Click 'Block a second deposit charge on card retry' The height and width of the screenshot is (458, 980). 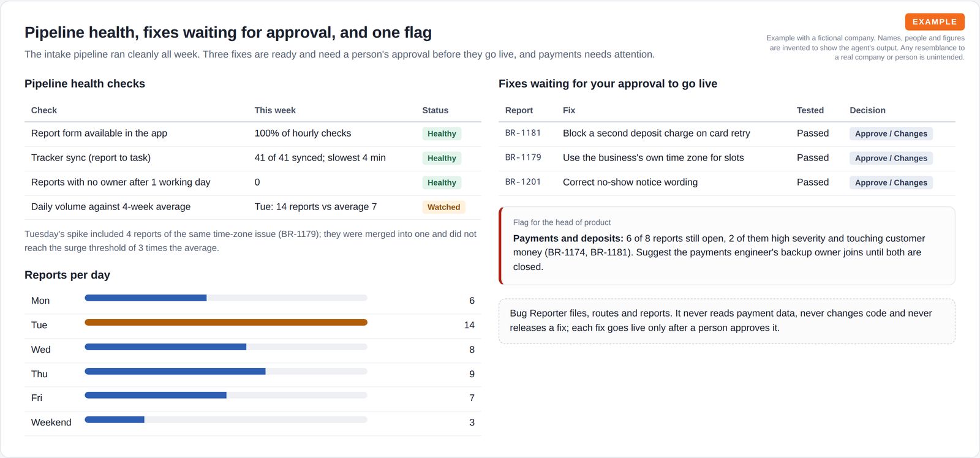[657, 133]
